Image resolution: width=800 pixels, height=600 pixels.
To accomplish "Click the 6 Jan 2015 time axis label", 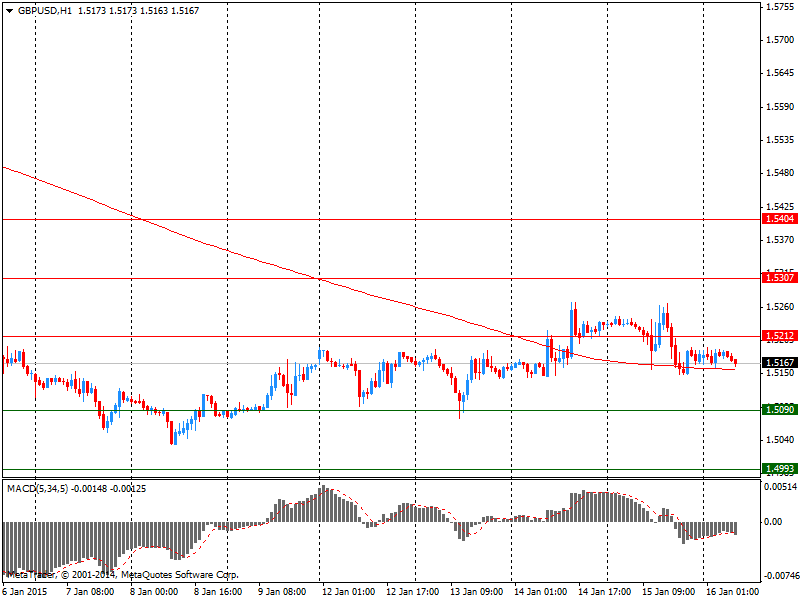I will point(26,592).
